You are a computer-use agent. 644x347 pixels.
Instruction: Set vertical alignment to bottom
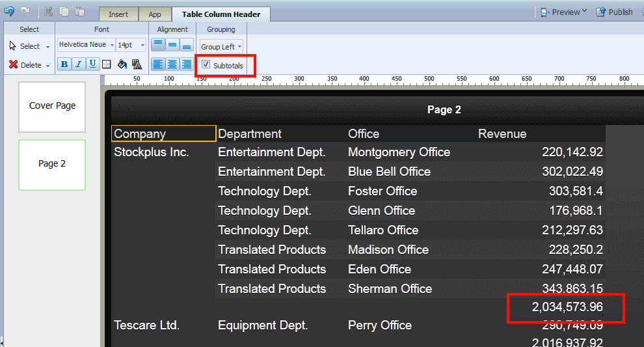(187, 44)
